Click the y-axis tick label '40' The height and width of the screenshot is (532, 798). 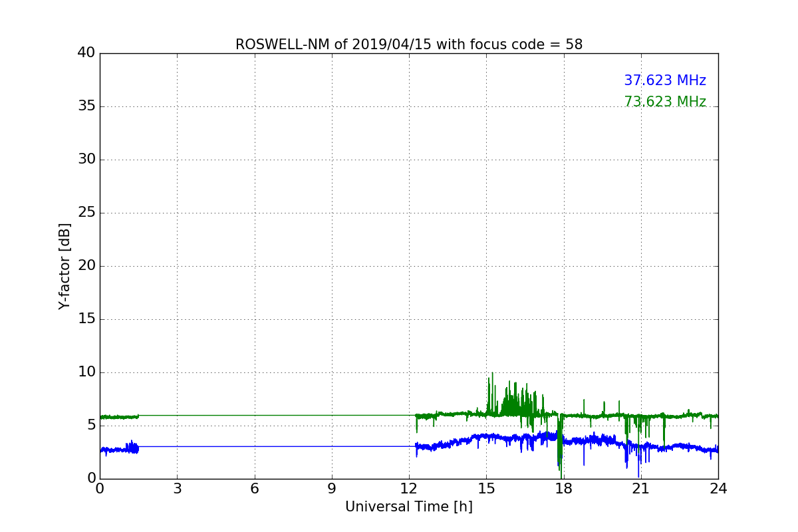[86, 53]
